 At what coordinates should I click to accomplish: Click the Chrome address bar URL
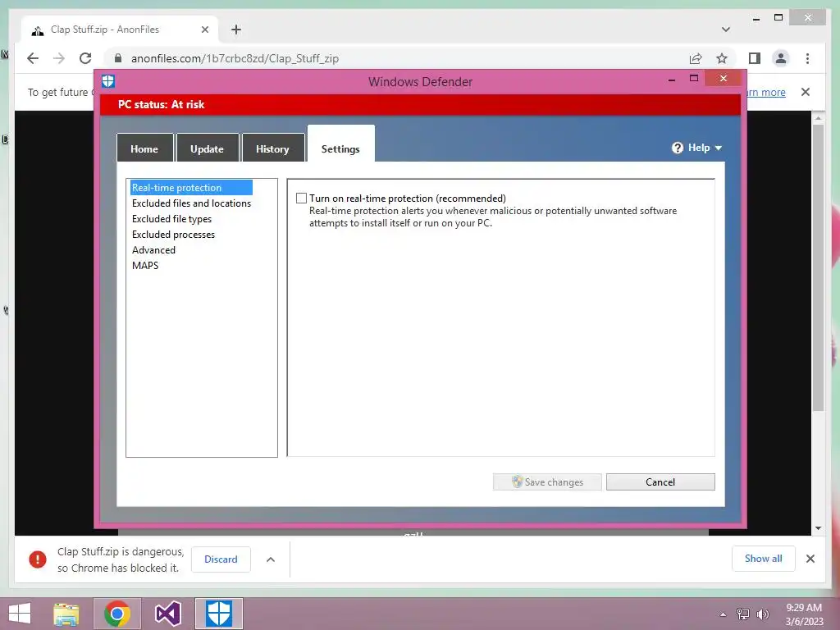(235, 58)
